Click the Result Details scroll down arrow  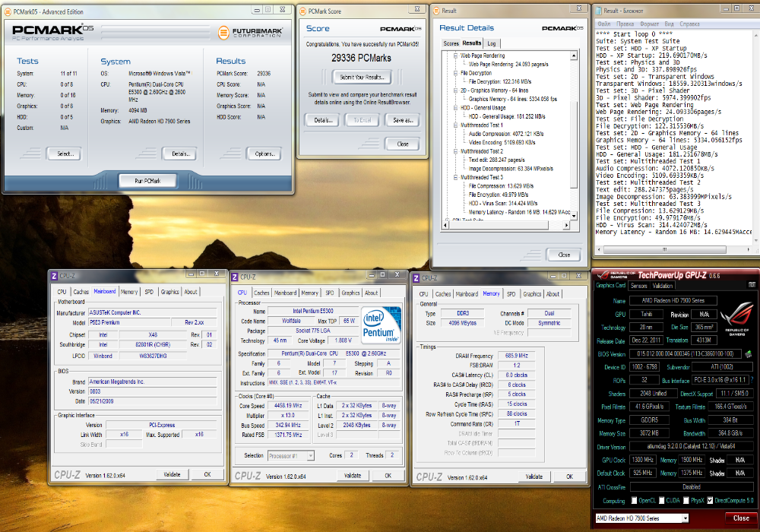click(574, 216)
